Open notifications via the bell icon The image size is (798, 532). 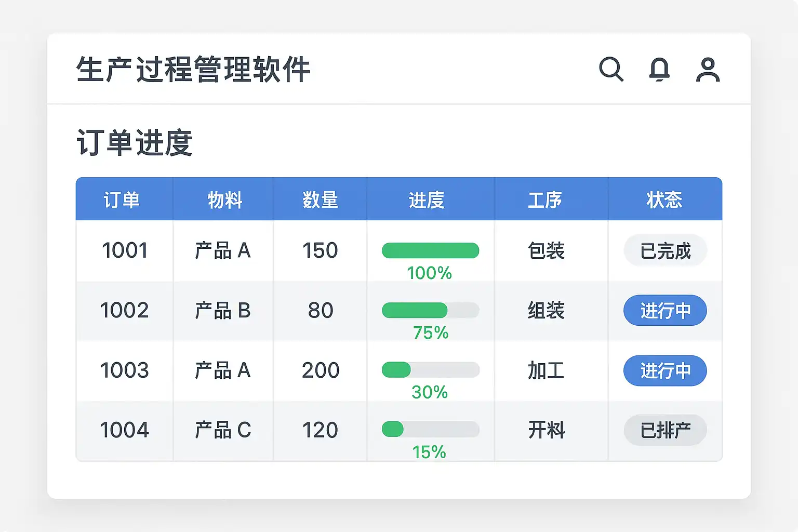[x=659, y=69]
